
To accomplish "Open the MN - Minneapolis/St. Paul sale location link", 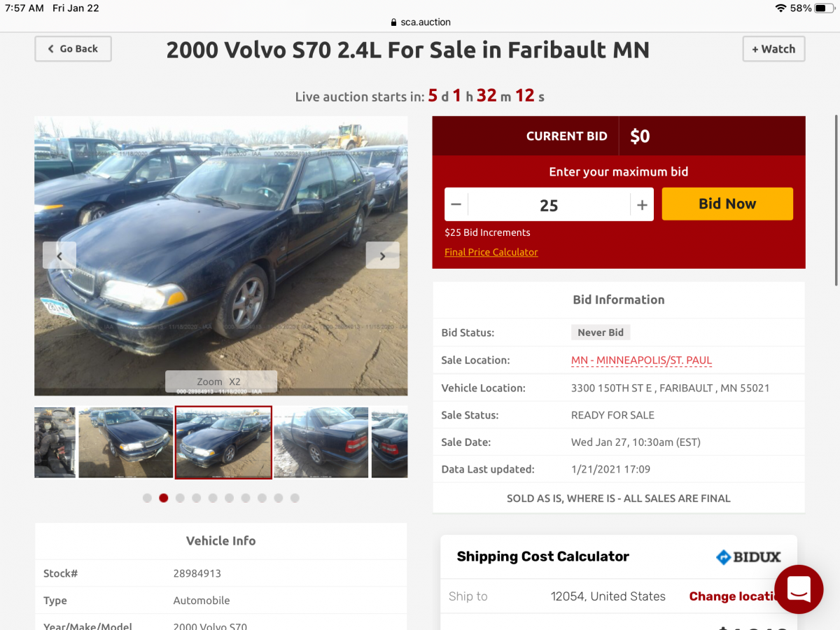I will (641, 360).
